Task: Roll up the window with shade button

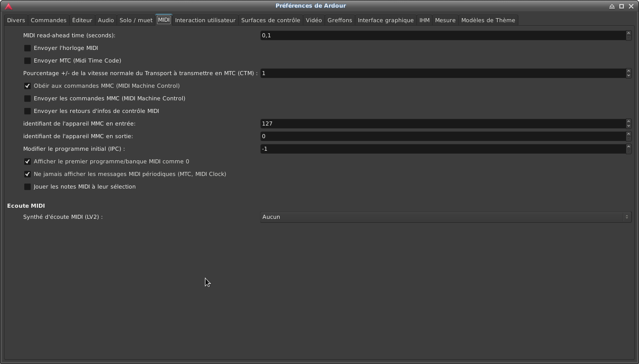Action: point(612,6)
